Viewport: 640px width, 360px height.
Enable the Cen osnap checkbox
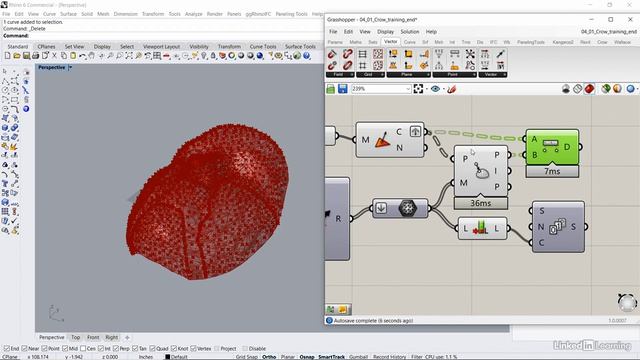(83, 348)
